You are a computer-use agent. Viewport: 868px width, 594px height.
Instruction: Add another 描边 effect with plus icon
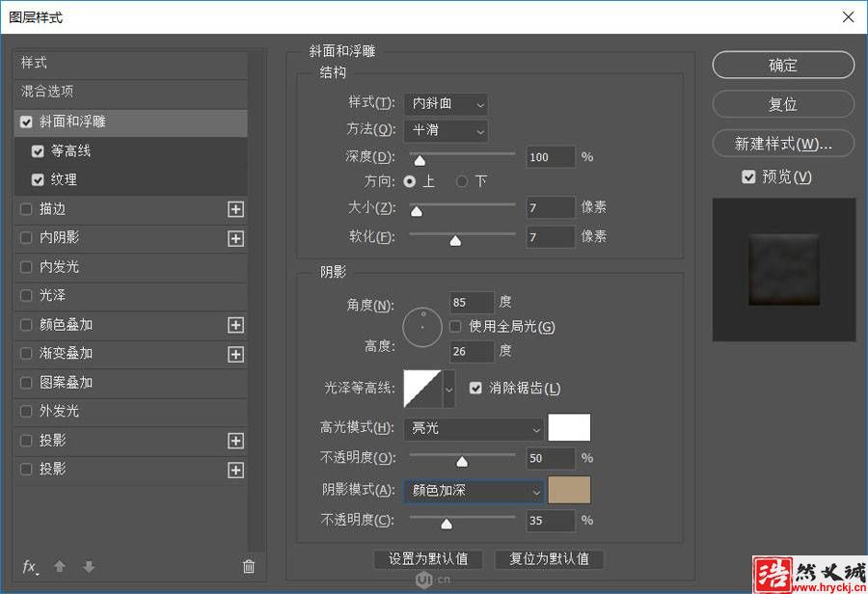(x=236, y=209)
